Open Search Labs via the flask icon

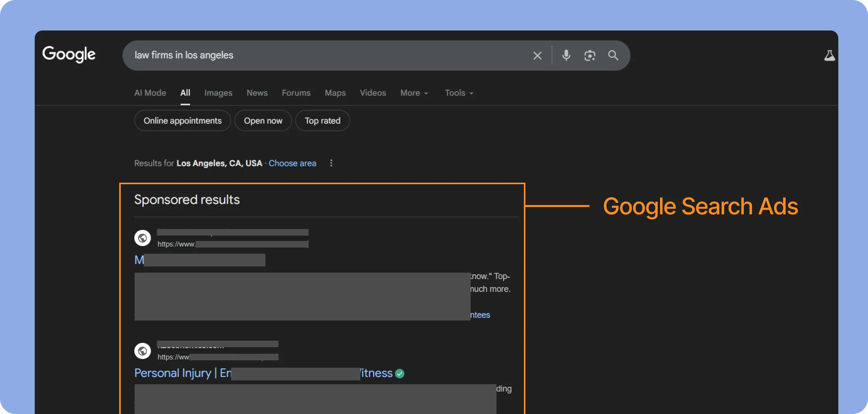829,55
